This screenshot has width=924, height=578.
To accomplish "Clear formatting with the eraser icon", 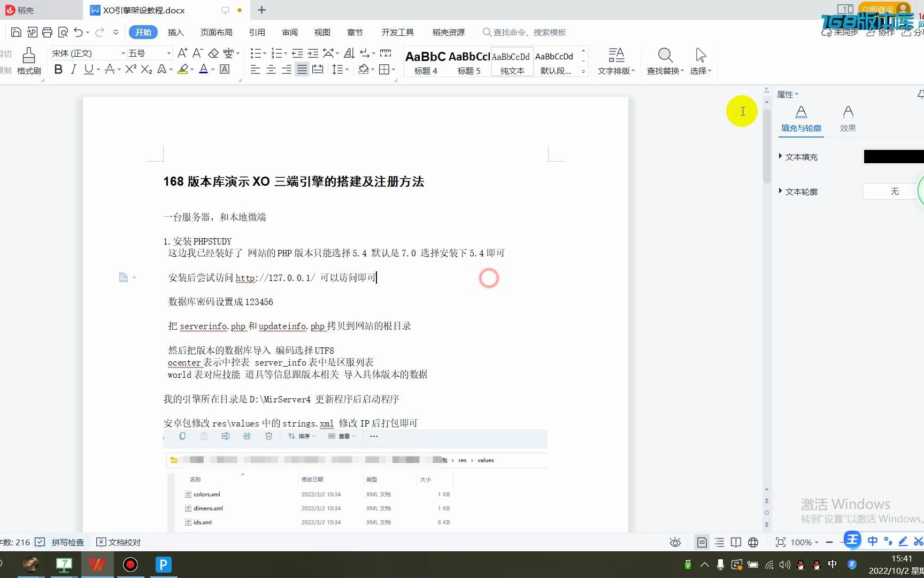I will (x=213, y=53).
